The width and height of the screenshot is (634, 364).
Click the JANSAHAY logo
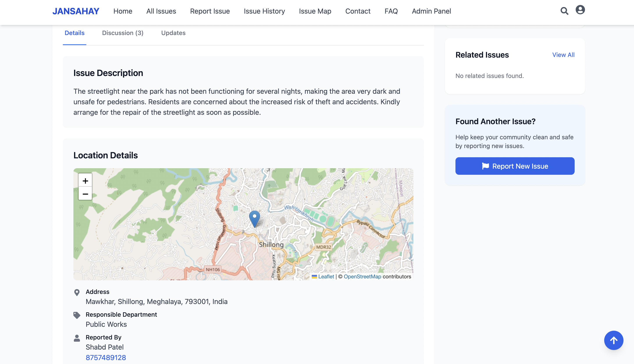[76, 11]
